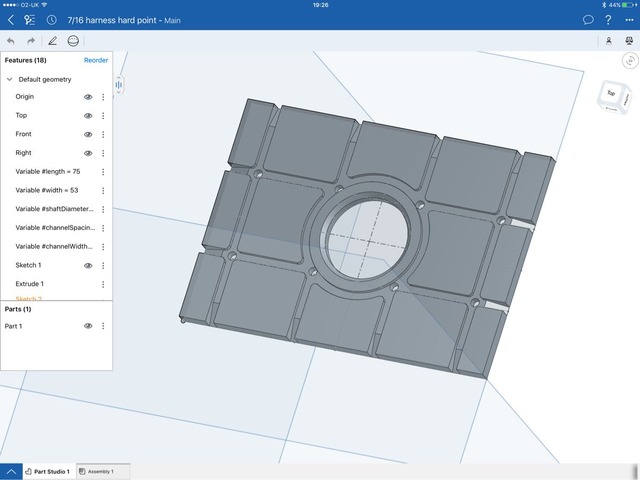640x480 pixels.
Task: Tap the feature panel resize handle
Action: click(x=119, y=85)
